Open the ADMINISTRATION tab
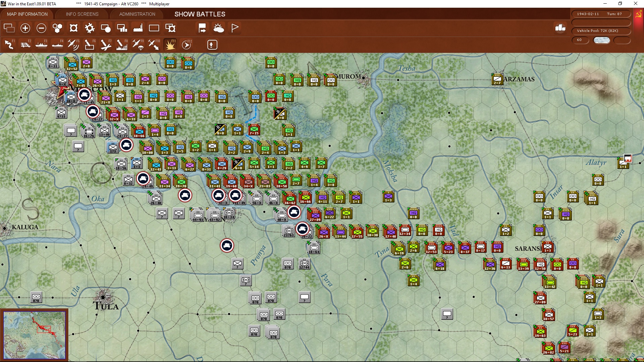Screen dimensions: 644x362 click(x=137, y=14)
